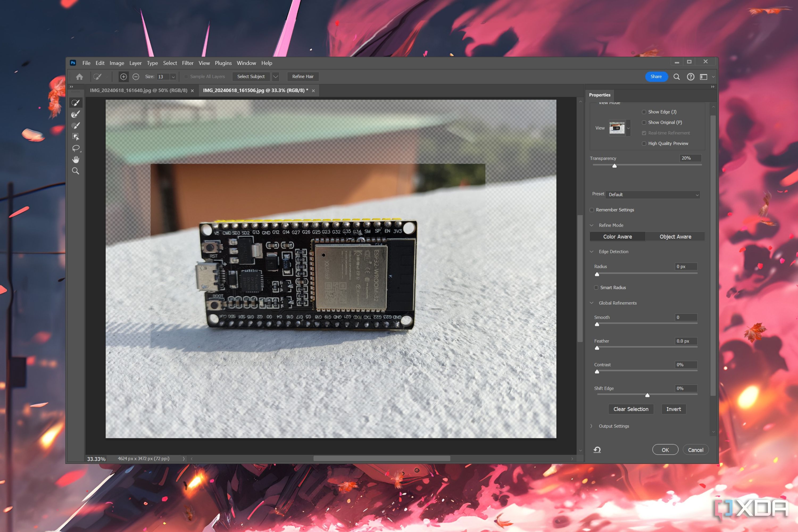Open the Window menu
This screenshot has width=798, height=532.
click(x=246, y=63)
